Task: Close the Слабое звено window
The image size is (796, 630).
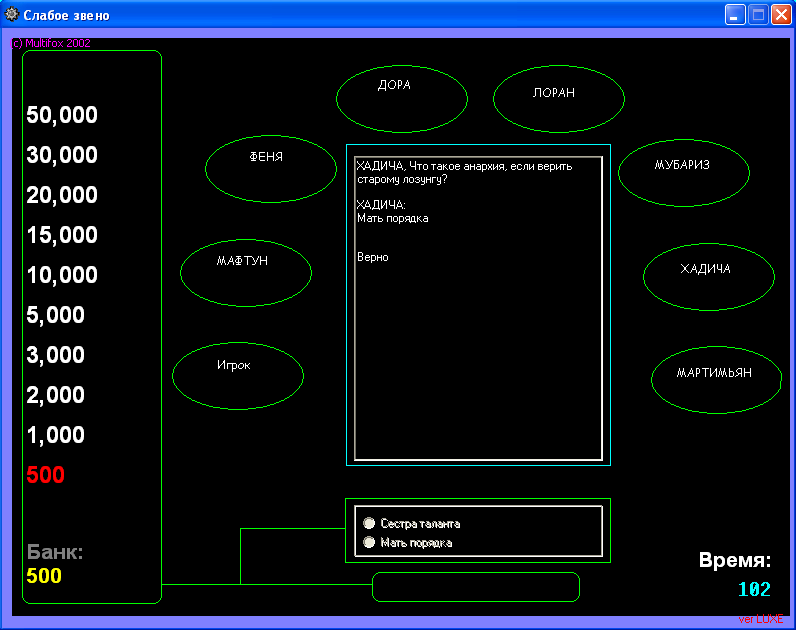Action: click(780, 15)
